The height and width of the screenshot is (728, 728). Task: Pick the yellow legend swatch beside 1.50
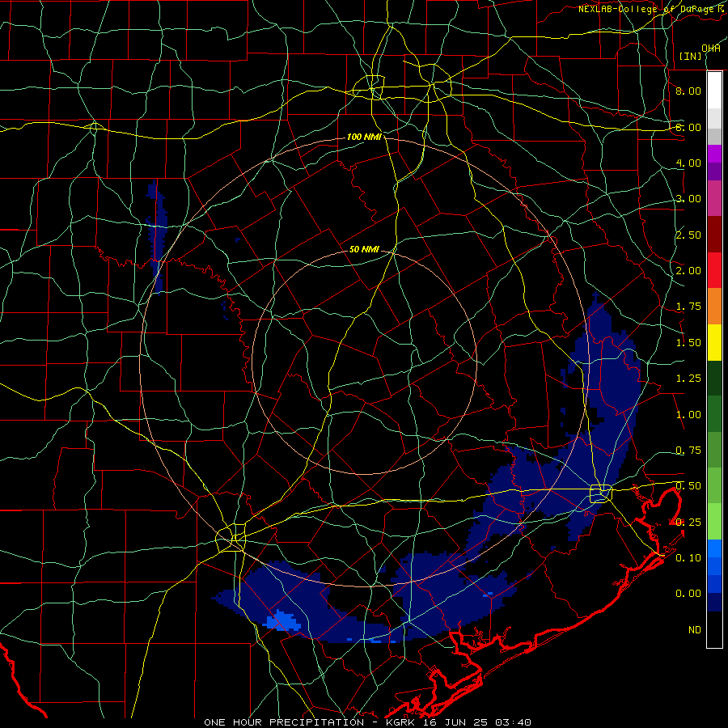pyautogui.click(x=714, y=342)
